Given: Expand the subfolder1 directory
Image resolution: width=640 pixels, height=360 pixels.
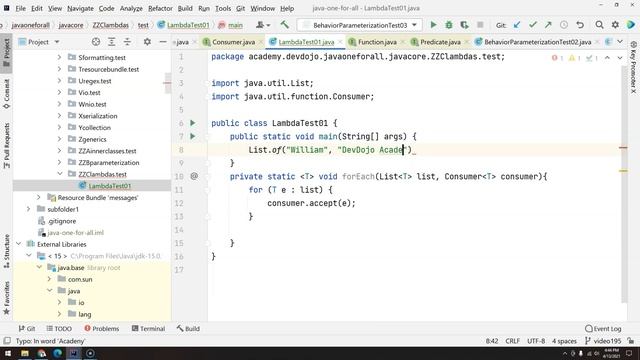Looking at the screenshot, I should pos(29,209).
